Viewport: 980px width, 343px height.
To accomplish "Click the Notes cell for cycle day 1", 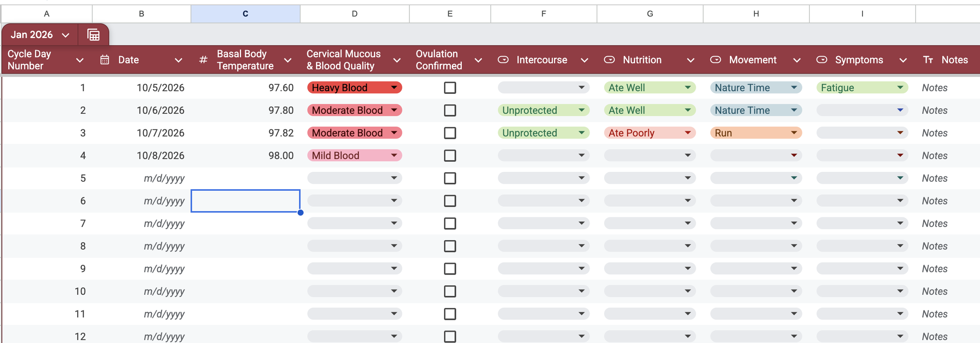I will (x=947, y=88).
